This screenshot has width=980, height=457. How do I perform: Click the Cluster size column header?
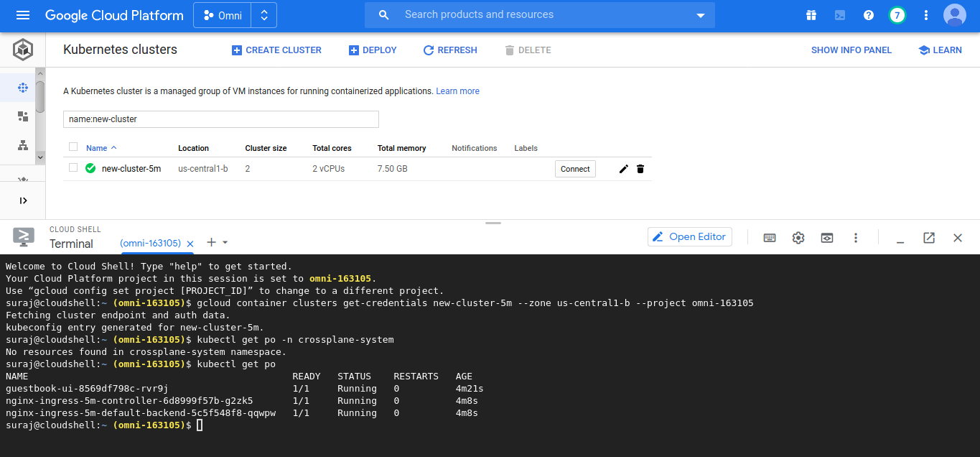click(266, 148)
